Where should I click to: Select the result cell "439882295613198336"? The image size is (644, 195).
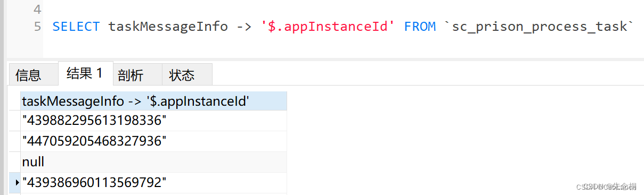[x=153, y=121]
